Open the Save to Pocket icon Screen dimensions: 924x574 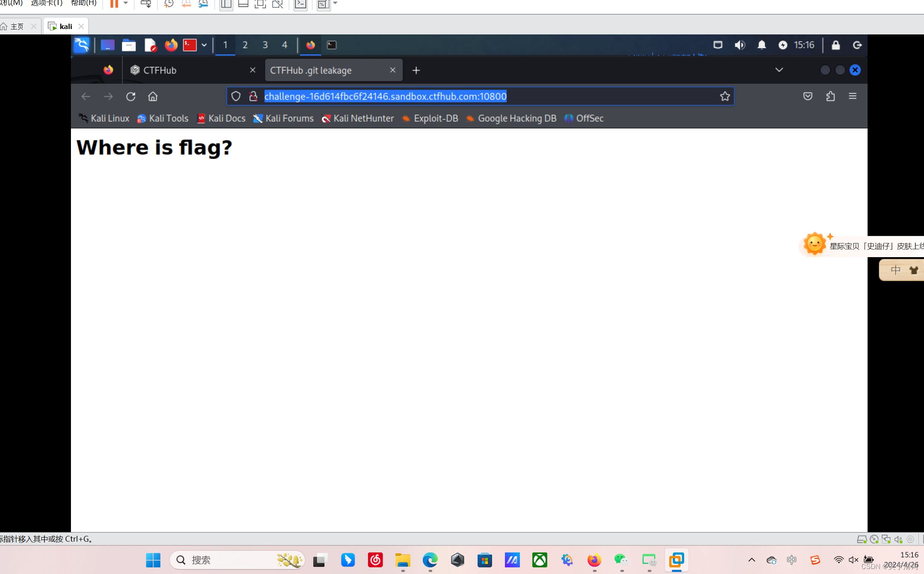[807, 97]
